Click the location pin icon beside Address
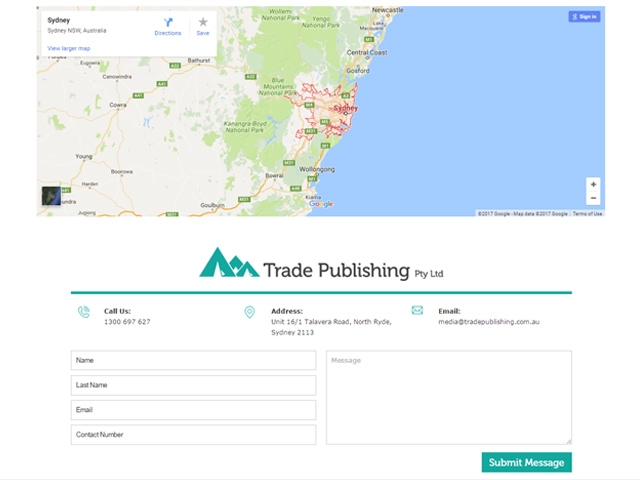The image size is (640, 480). tap(249, 312)
